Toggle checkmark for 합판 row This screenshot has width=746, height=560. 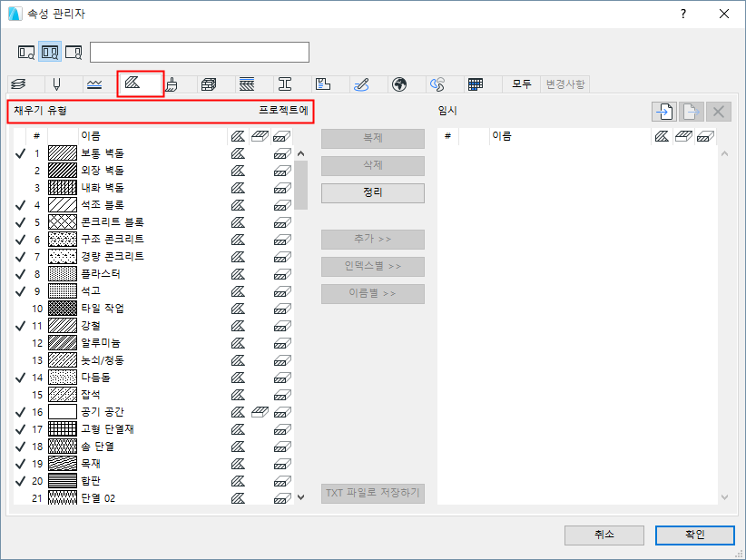click(x=21, y=481)
